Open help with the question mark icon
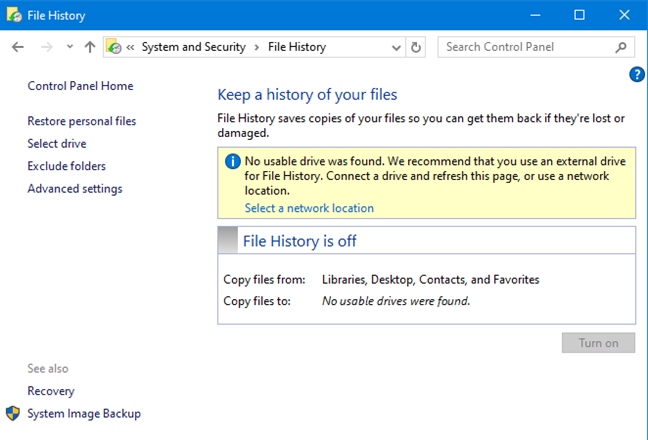648x440 pixels. click(636, 75)
